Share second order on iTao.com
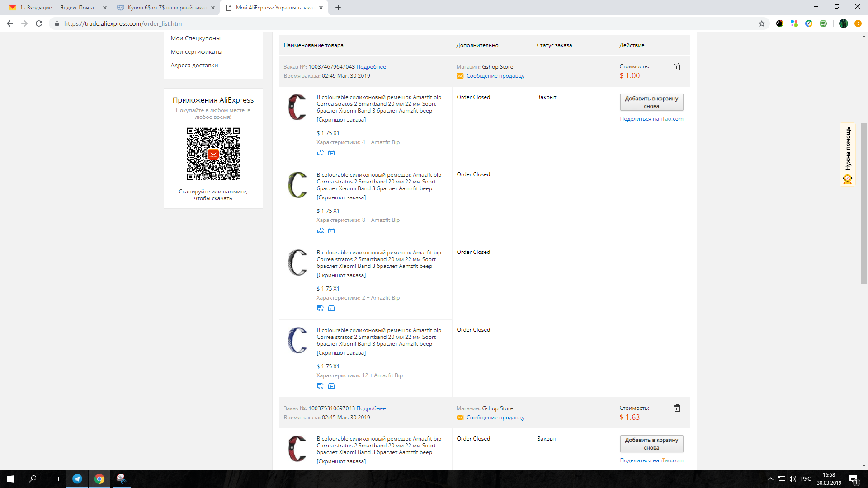The width and height of the screenshot is (868, 488). click(651, 460)
